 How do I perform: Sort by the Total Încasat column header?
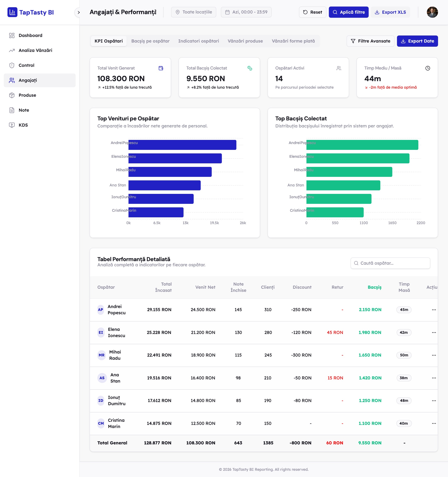coord(163,287)
